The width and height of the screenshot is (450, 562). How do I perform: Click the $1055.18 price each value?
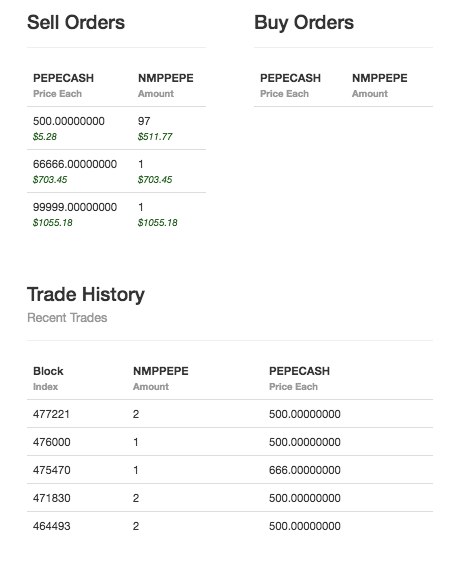tap(53, 223)
